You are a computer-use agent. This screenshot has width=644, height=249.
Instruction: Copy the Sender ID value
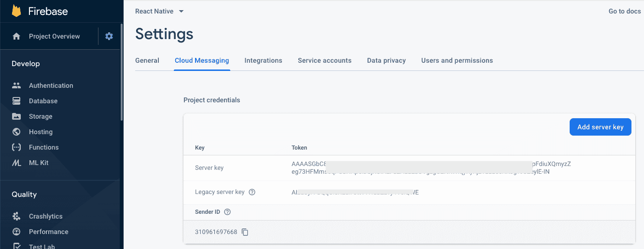[x=245, y=232]
